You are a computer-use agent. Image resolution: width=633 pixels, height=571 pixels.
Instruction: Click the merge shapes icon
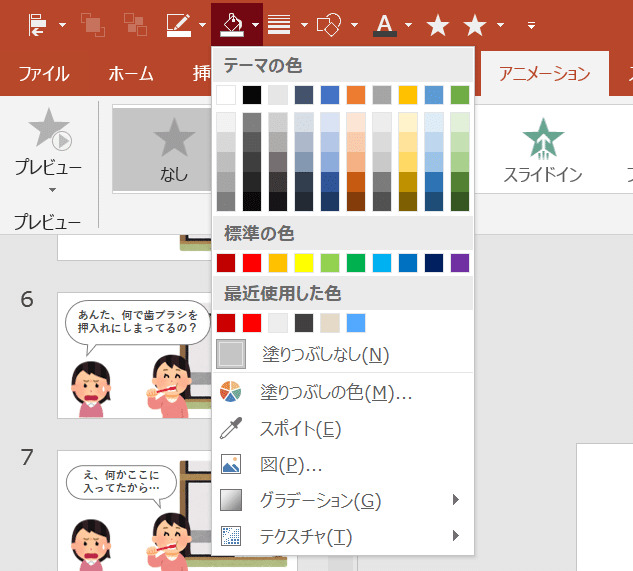tap(329, 25)
